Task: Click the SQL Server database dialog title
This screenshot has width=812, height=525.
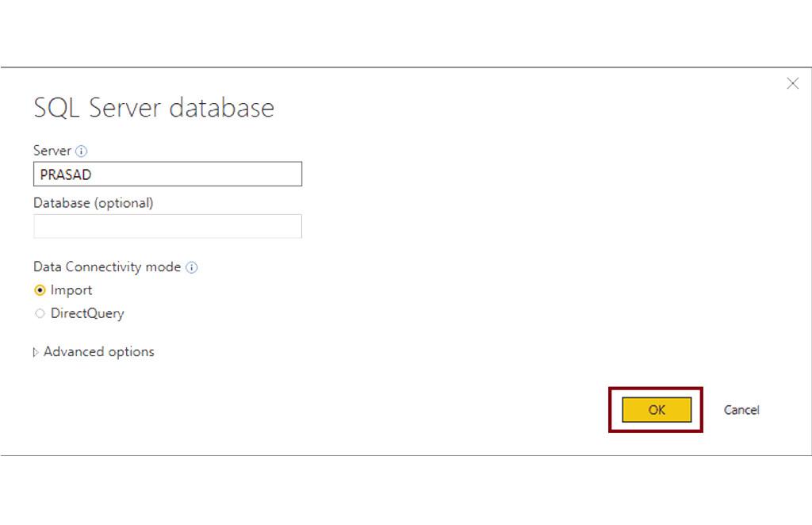Action: click(154, 108)
